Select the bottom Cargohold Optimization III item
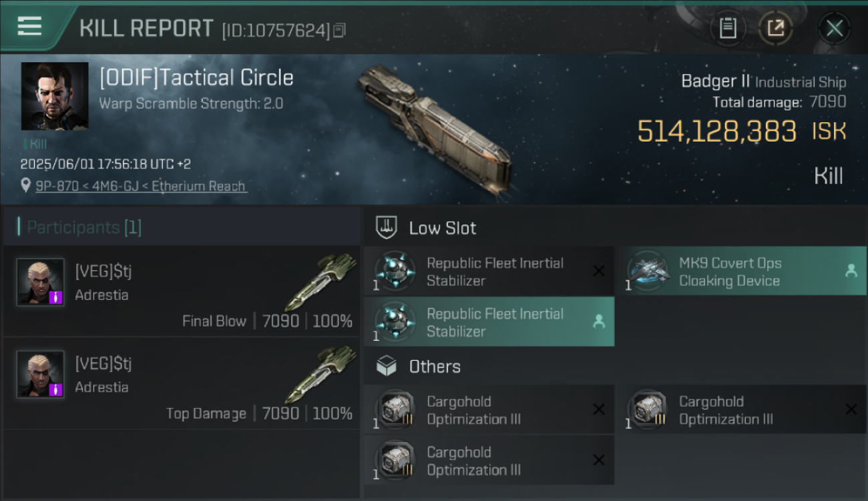The height and width of the screenshot is (501, 868). coord(489,460)
